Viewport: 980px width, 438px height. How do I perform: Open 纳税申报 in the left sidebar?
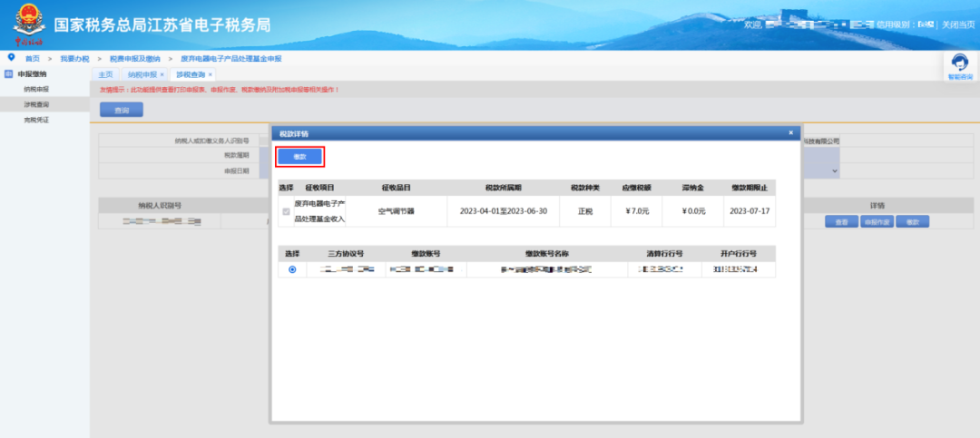(x=37, y=90)
